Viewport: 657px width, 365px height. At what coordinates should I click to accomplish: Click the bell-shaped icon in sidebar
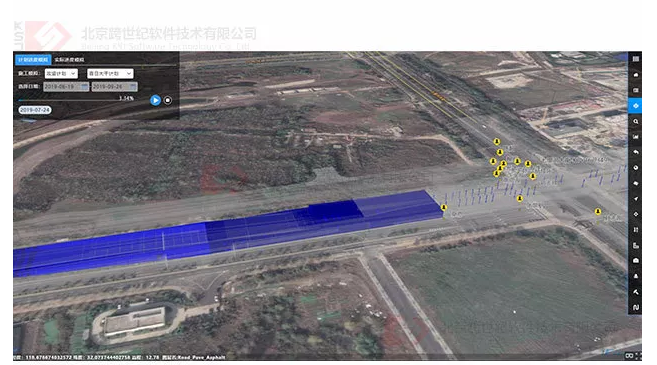pos(635,276)
